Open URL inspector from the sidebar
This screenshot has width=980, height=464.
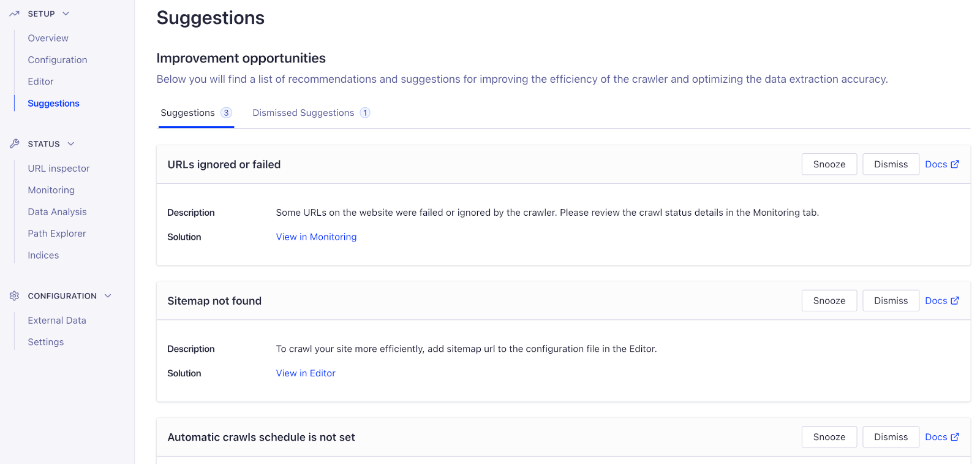tap(58, 168)
